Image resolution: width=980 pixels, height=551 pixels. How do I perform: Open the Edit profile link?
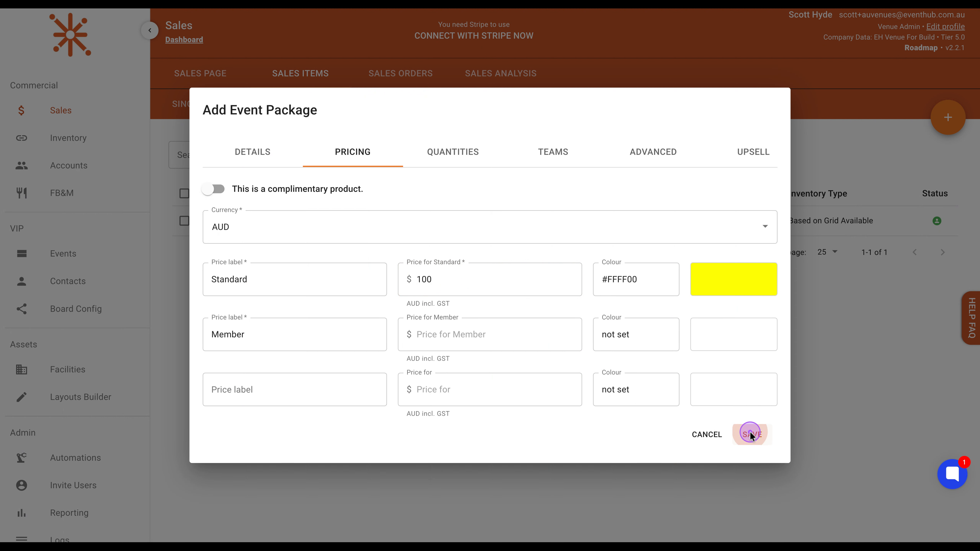[945, 27]
